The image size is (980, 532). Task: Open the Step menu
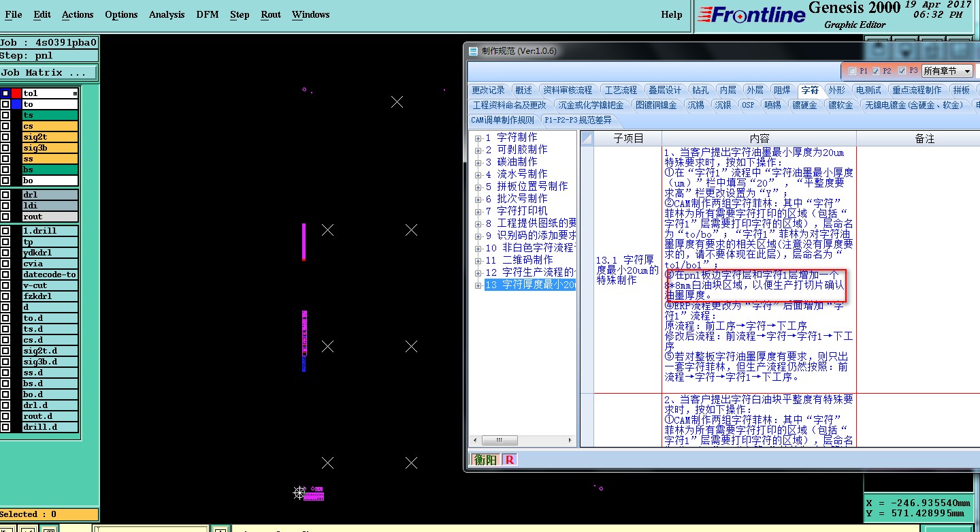tap(240, 14)
